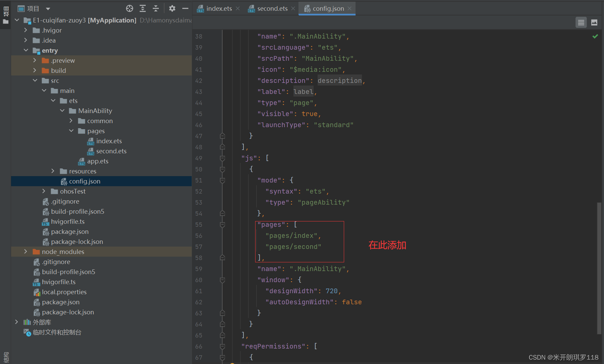
Task: Switch to the preview image view mode icon
Action: (594, 22)
